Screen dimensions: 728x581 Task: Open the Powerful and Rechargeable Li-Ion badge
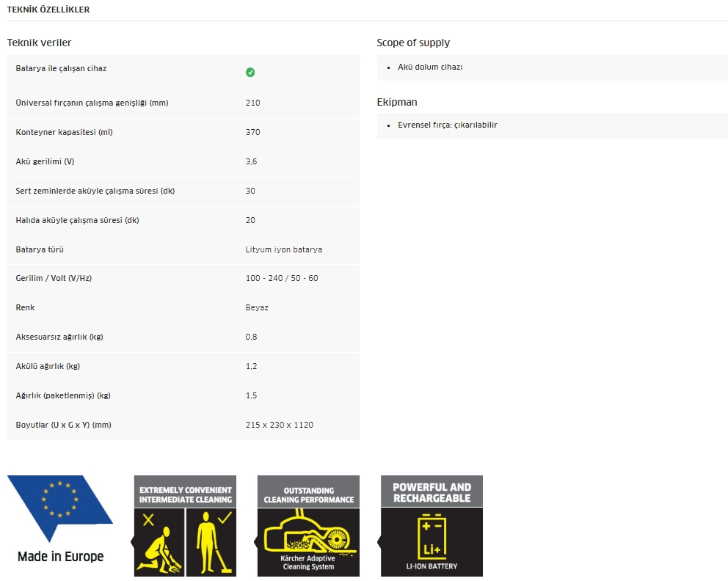tap(432, 526)
